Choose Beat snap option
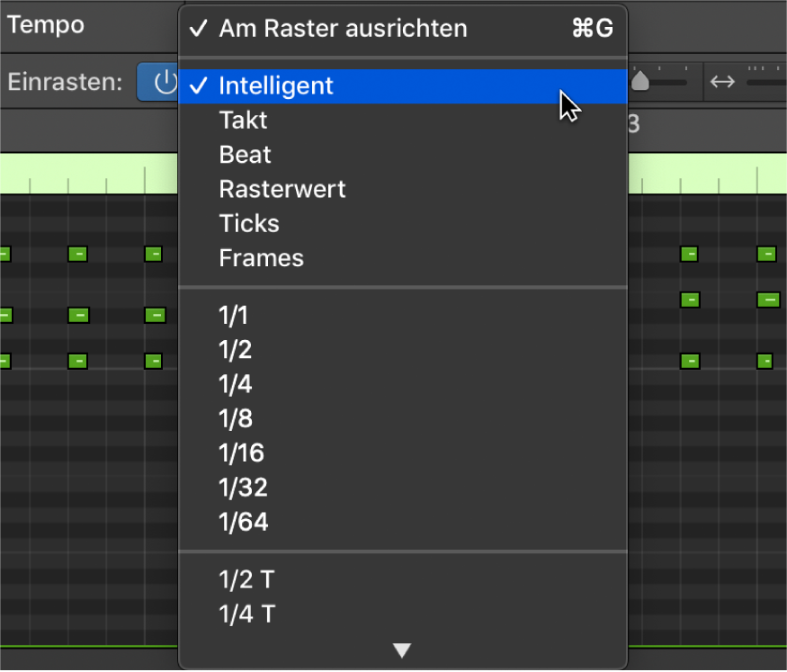787x672 pixels. [245, 155]
